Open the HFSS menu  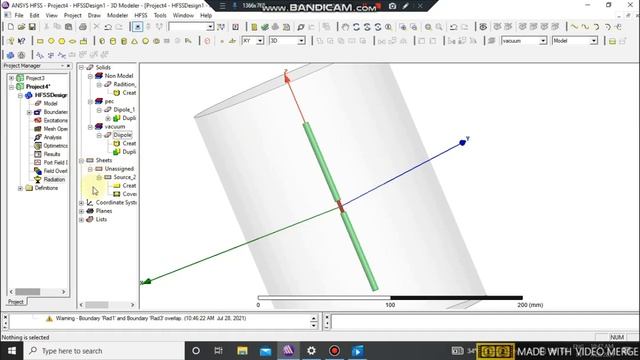(x=141, y=15)
